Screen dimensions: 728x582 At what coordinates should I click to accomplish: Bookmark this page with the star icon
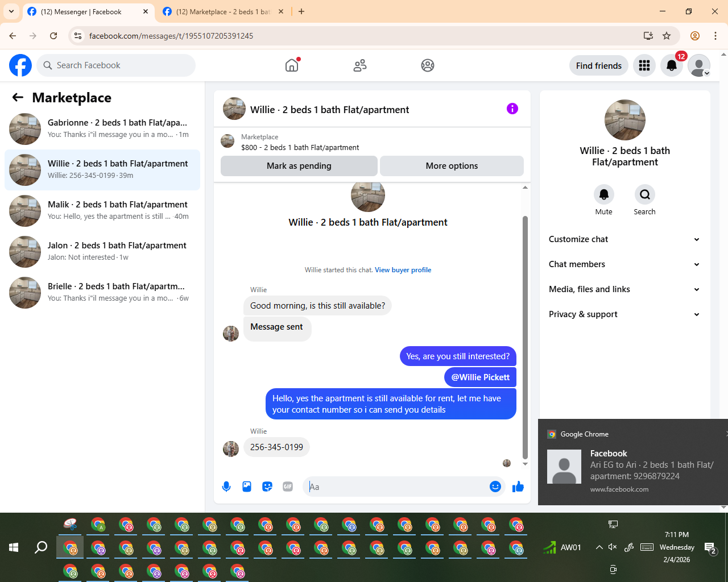click(x=667, y=36)
